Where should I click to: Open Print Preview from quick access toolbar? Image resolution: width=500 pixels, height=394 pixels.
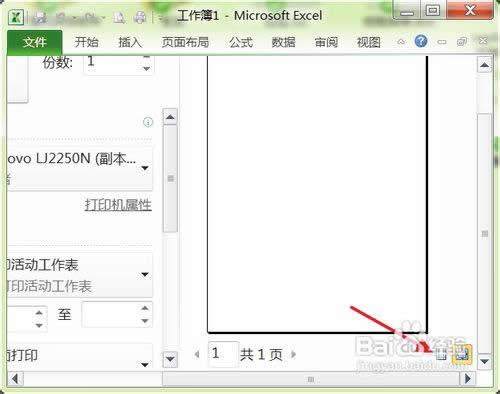[119, 18]
